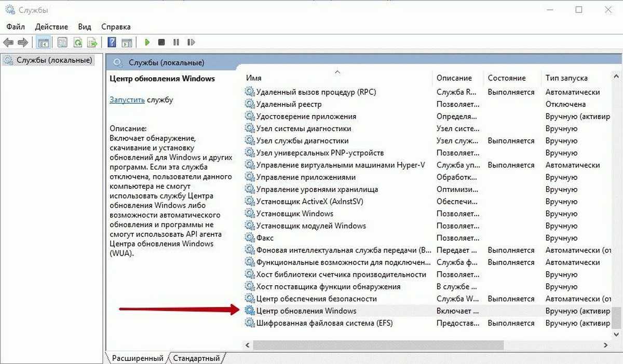Click the Restart service icon
Image resolution: width=623 pixels, height=364 pixels.
[x=191, y=43]
